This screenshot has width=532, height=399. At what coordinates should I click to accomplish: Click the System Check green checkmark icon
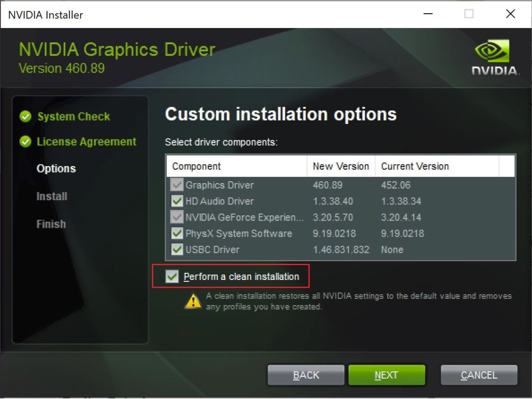point(26,117)
